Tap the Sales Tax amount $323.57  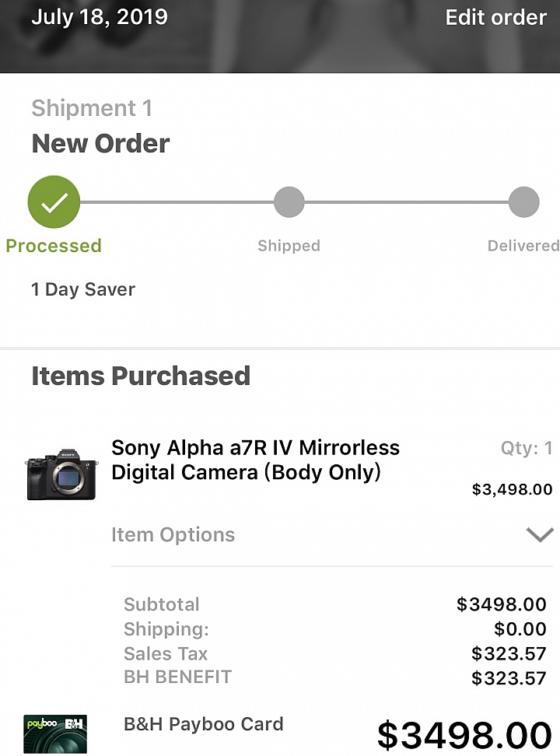point(509,653)
